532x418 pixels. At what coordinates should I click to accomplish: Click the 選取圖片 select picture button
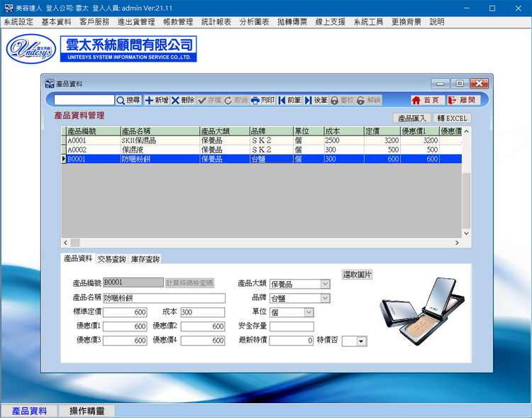click(x=358, y=275)
